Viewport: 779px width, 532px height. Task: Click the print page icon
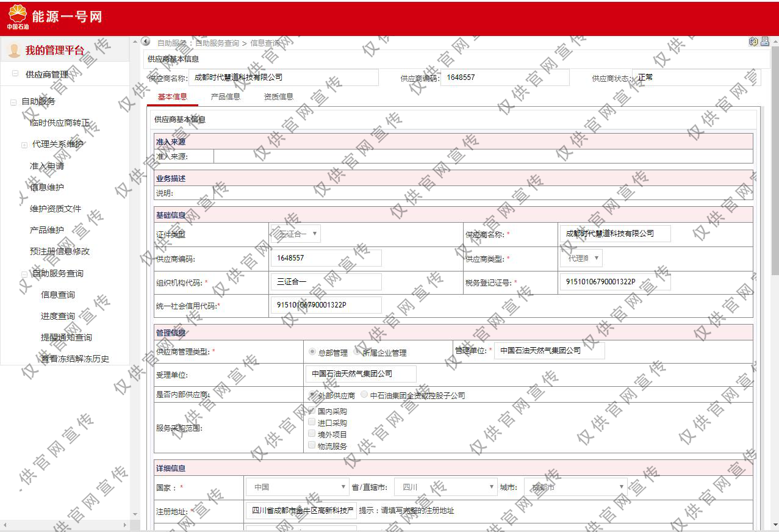point(764,41)
